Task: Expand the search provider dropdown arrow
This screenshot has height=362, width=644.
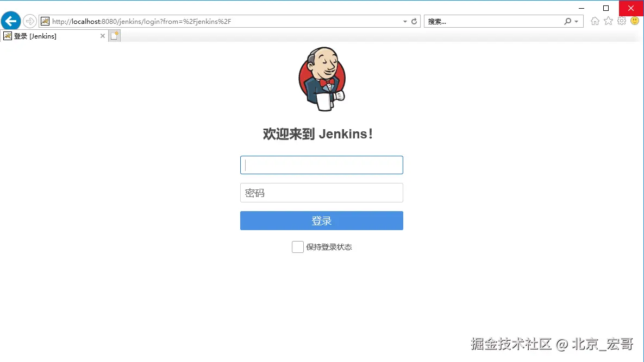Action: tap(577, 21)
